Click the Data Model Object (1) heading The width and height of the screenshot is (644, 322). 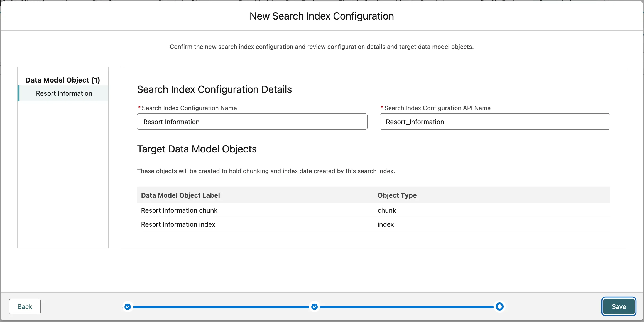pos(63,80)
